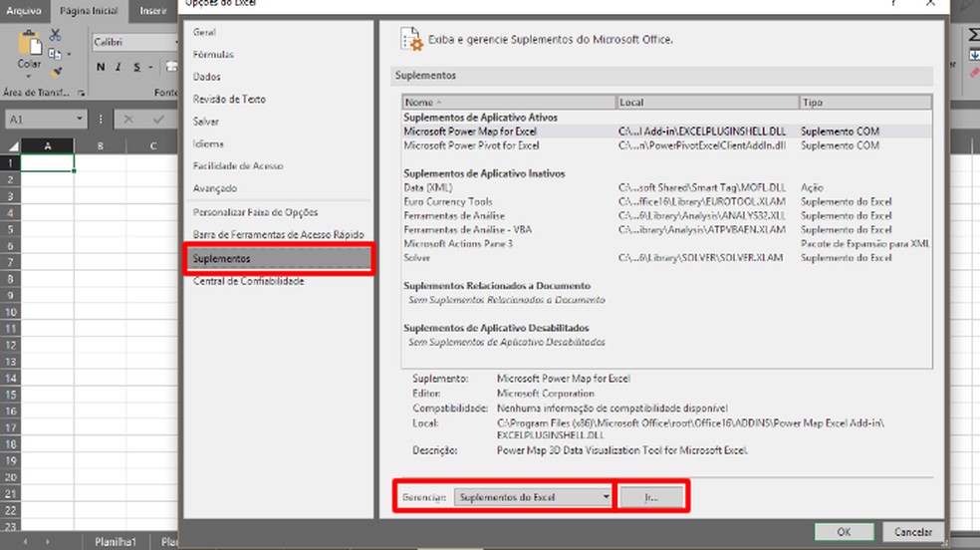Click the cancel X in the formula bar
The height and width of the screenshot is (550, 980).
coord(128,119)
